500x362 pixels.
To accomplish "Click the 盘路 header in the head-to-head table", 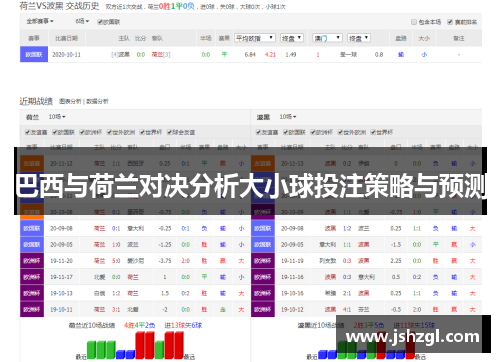I will (x=401, y=38).
